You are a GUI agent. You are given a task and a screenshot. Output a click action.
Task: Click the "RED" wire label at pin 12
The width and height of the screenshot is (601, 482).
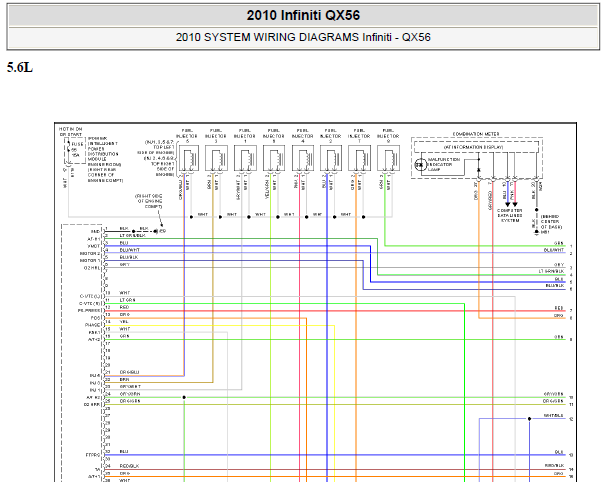[x=124, y=307]
